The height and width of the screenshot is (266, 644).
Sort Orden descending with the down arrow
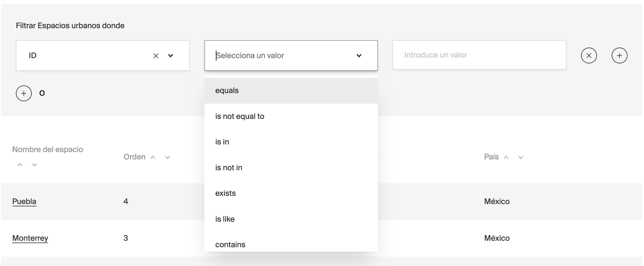(167, 157)
